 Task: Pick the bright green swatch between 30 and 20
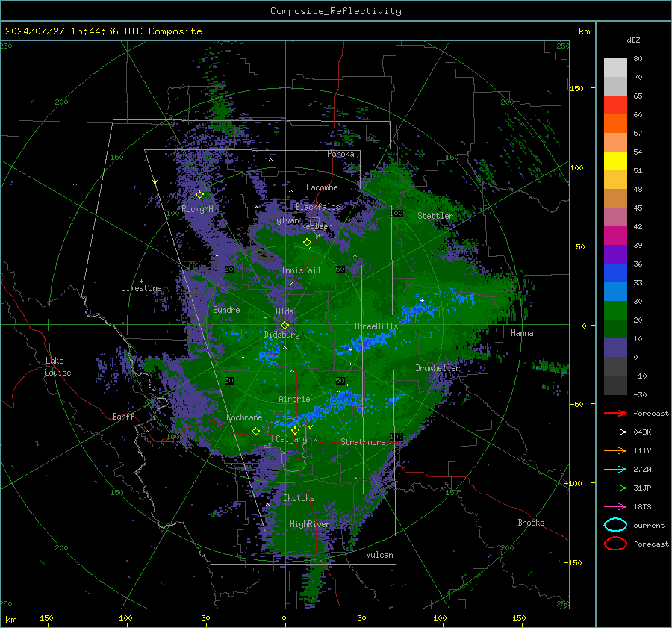[x=615, y=311]
